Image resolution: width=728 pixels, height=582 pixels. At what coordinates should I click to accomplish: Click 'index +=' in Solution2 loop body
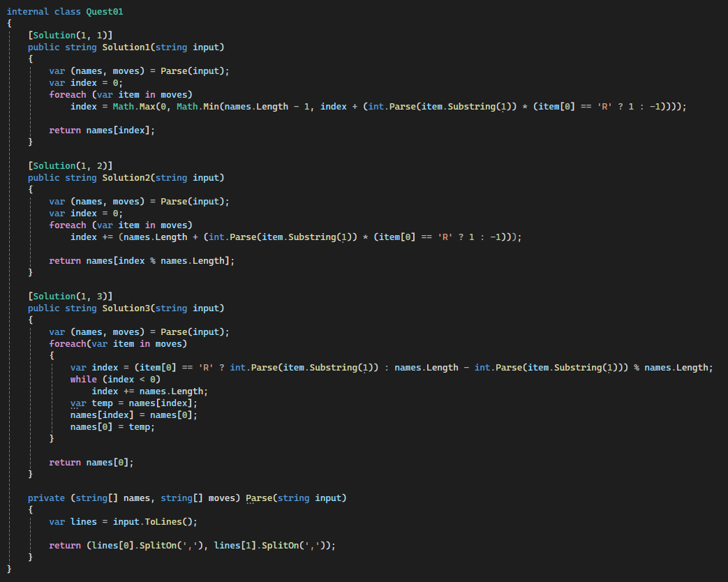pos(91,237)
